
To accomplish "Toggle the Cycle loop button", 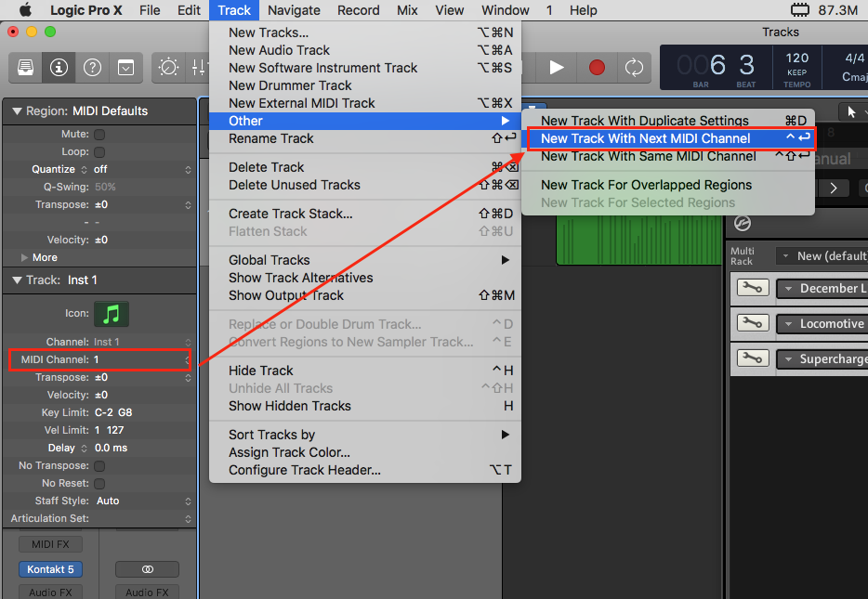I will click(x=634, y=68).
